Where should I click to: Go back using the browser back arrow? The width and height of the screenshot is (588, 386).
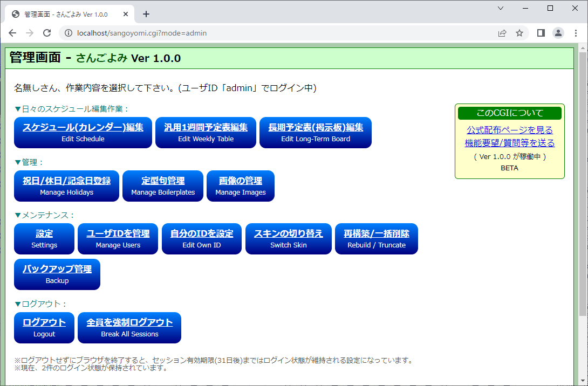pos(12,33)
